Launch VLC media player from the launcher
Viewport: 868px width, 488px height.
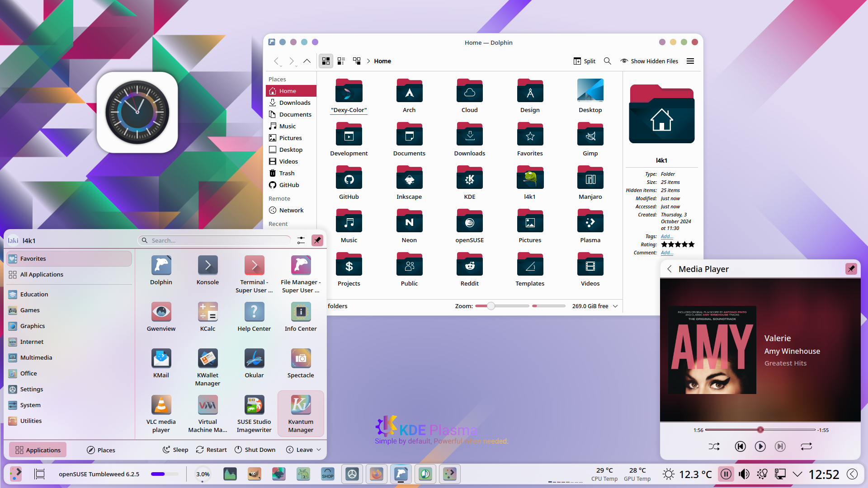[x=161, y=414]
